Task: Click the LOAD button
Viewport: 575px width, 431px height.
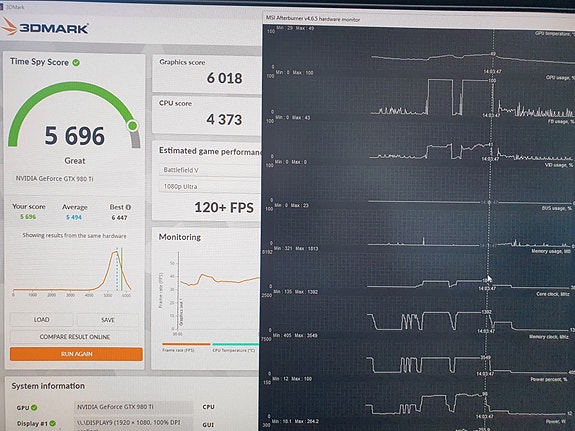Action: (41, 319)
